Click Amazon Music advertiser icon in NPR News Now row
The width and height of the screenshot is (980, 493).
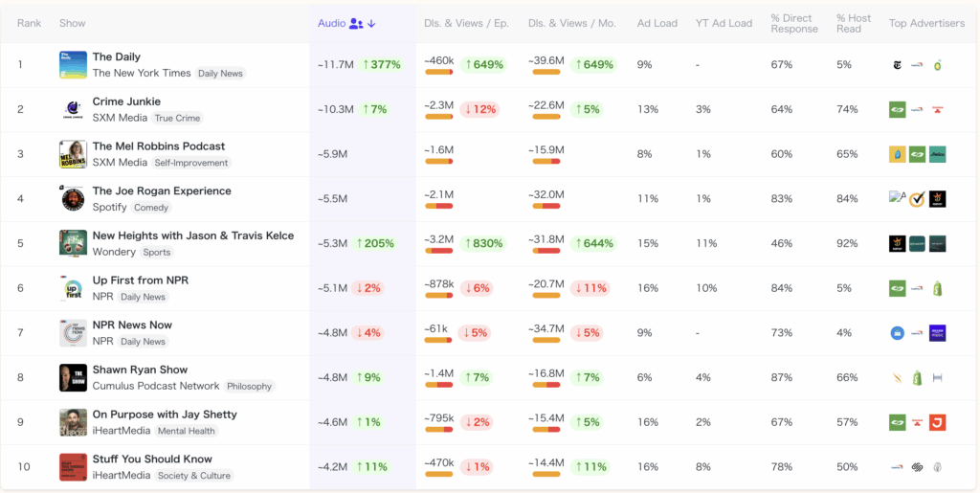point(938,333)
